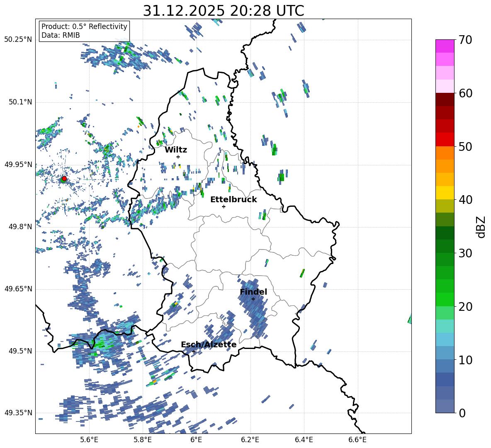Image resolution: width=491 pixels, height=448 pixels.
Task: Click the Esch/Alzette station cross marker
Action: click(194, 351)
